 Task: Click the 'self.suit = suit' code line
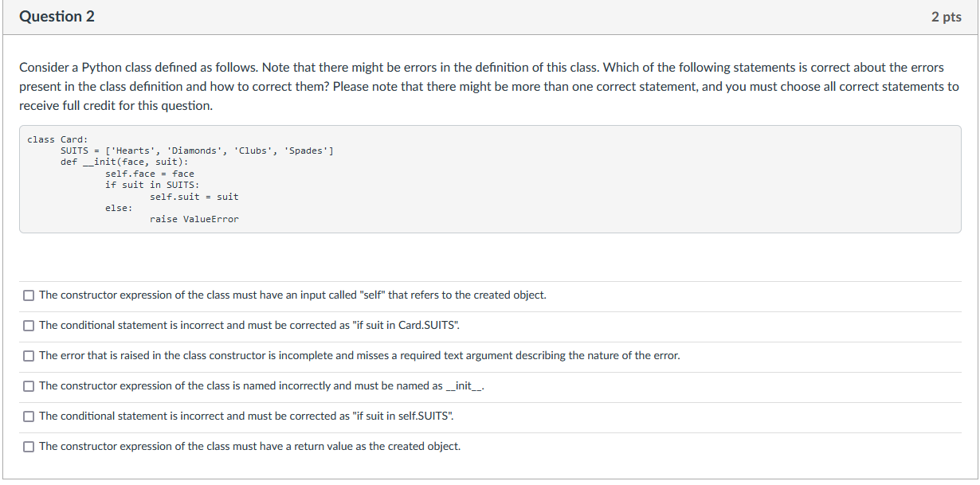click(194, 197)
